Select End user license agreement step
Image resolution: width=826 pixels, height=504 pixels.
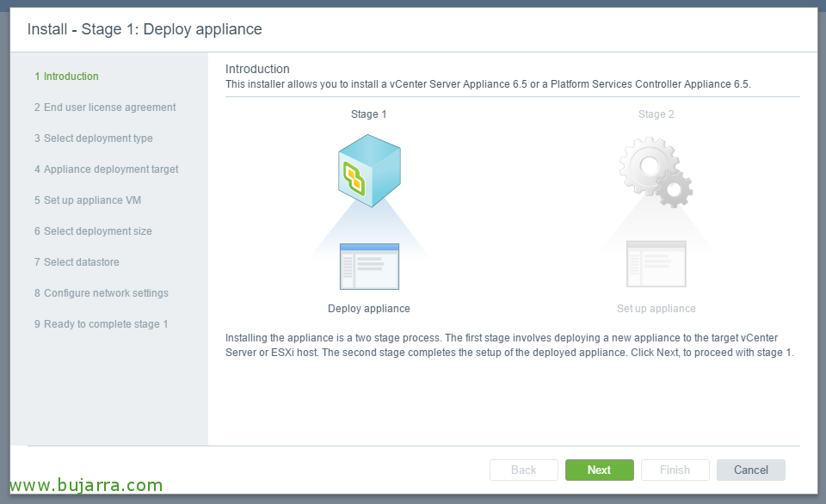[105, 108]
